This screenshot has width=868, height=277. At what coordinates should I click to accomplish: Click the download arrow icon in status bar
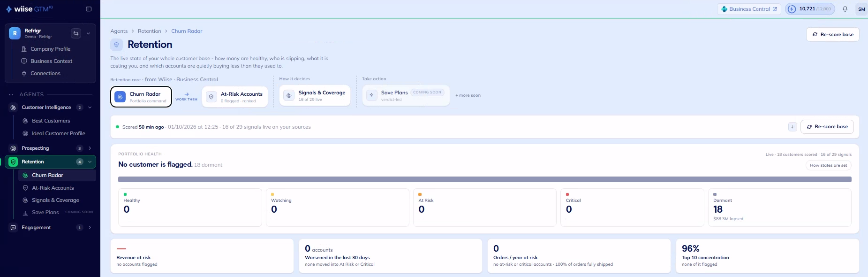793,127
